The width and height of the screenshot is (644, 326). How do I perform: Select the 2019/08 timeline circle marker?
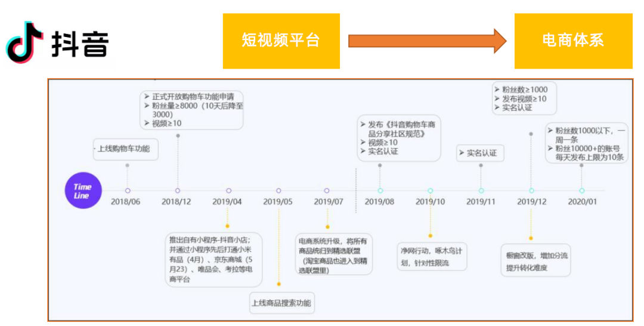(x=380, y=190)
